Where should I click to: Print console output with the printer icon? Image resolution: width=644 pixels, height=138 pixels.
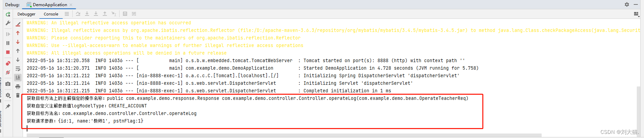coord(18,87)
